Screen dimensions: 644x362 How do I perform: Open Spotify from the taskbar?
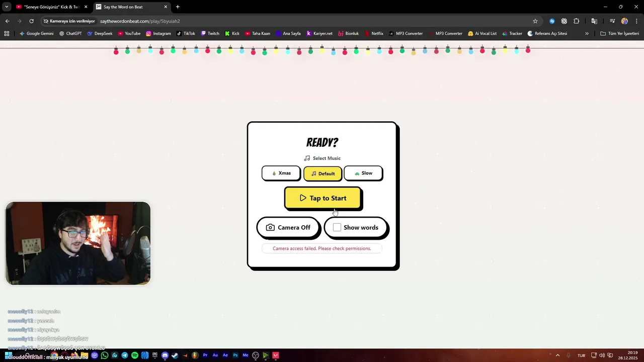pyautogui.click(x=135, y=355)
